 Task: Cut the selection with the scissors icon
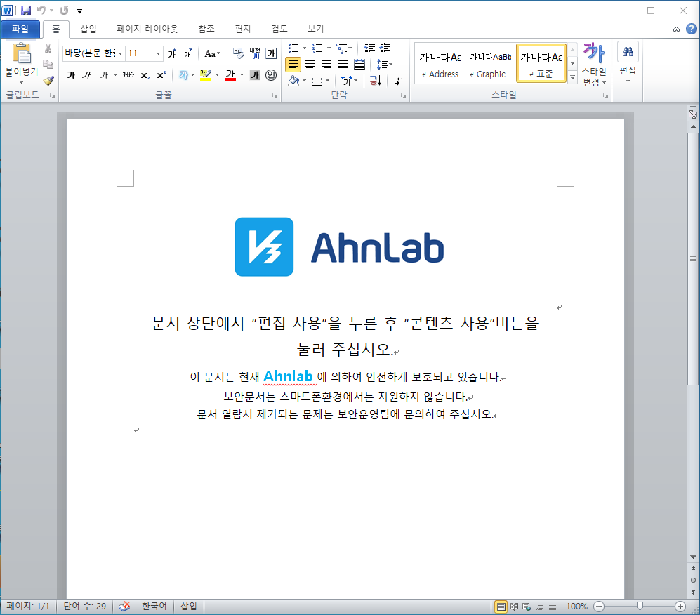point(48,48)
